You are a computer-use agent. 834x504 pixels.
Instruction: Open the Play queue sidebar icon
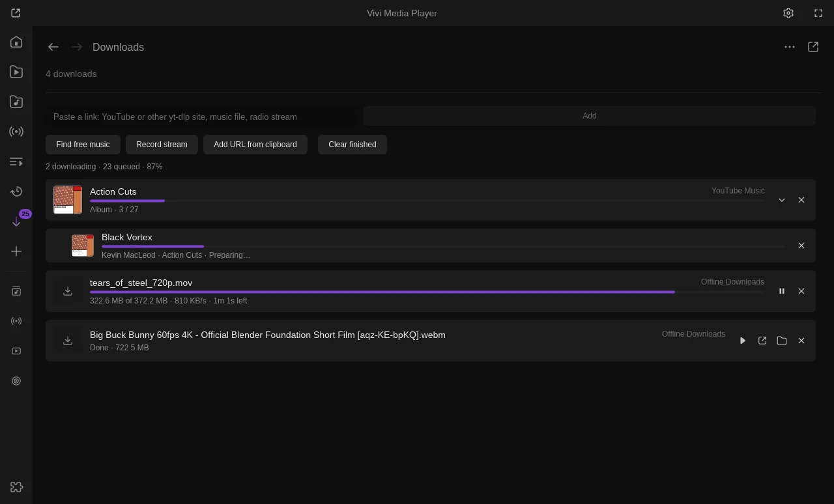click(16, 161)
